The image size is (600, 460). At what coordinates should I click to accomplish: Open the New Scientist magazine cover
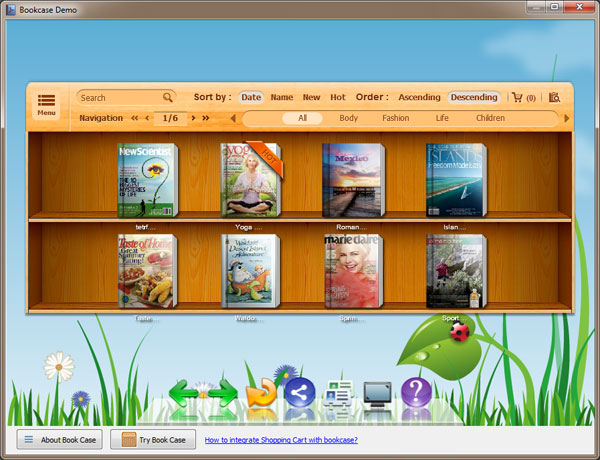pos(147,180)
